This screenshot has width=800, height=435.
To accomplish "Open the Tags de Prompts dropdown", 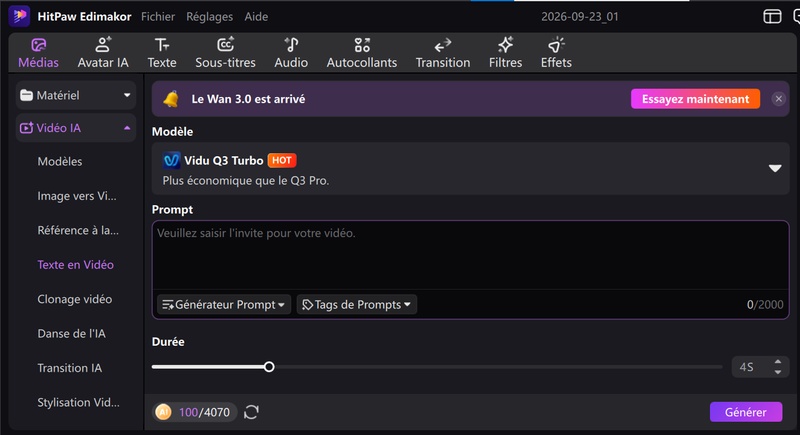I will pyautogui.click(x=357, y=304).
